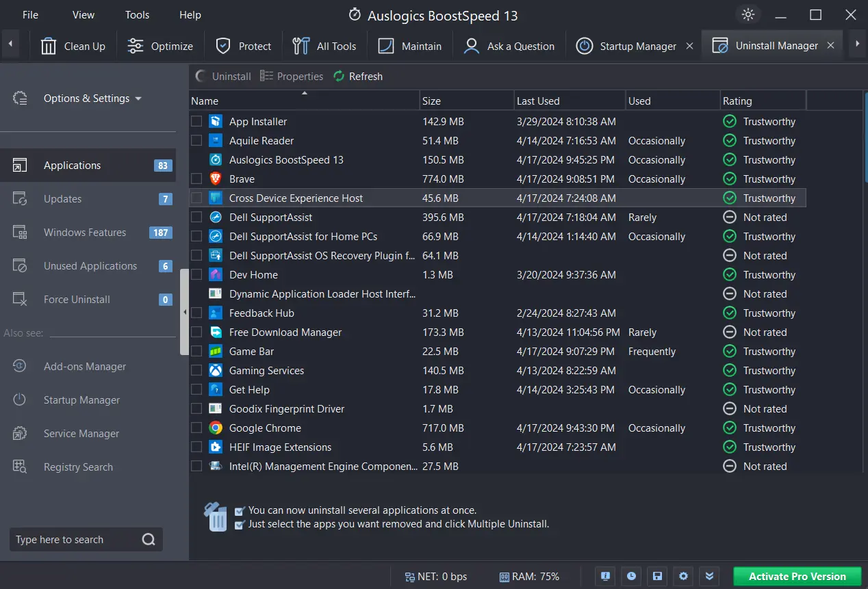Toggle light/dark theme sun icon
The width and height of the screenshot is (868, 589).
tap(748, 15)
